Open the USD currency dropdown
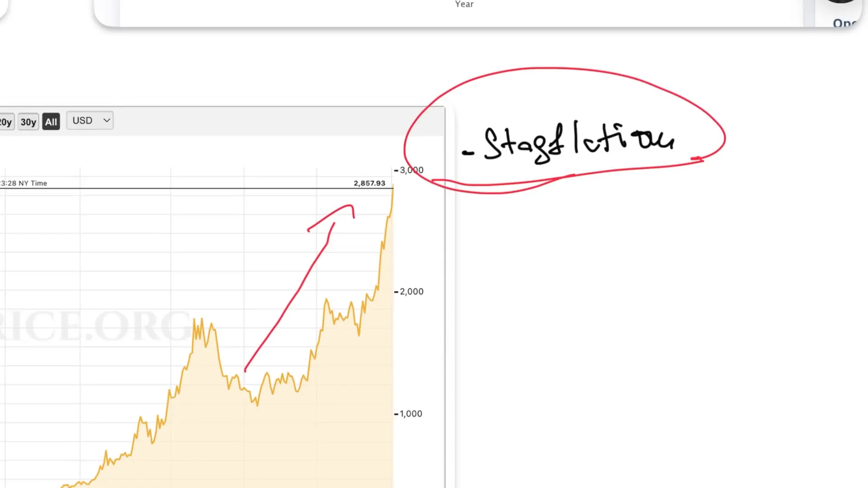Image resolution: width=868 pixels, height=488 pixels. (x=90, y=121)
